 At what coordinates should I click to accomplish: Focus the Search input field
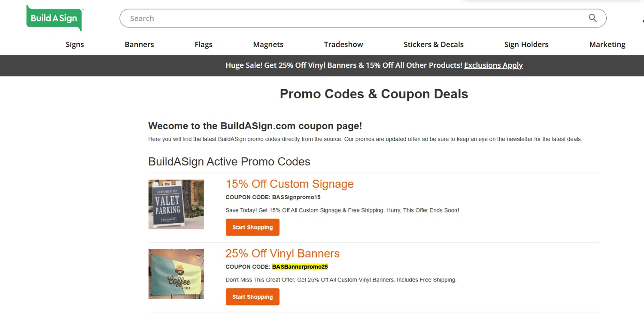[352, 18]
